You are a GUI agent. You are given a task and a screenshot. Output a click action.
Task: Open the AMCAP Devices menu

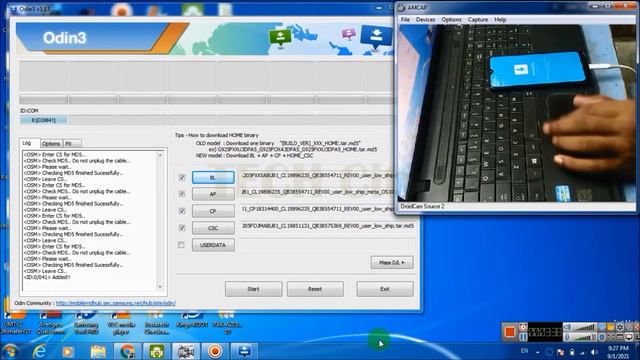pos(425,20)
